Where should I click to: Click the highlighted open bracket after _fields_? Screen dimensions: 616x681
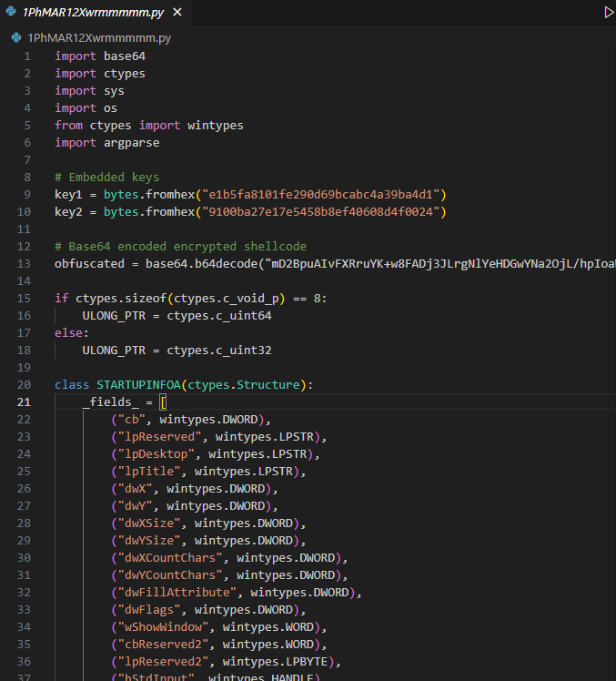[164, 402]
